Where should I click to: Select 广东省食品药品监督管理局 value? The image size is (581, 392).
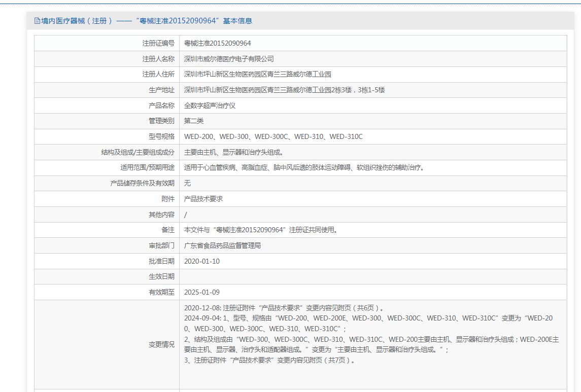222,245
